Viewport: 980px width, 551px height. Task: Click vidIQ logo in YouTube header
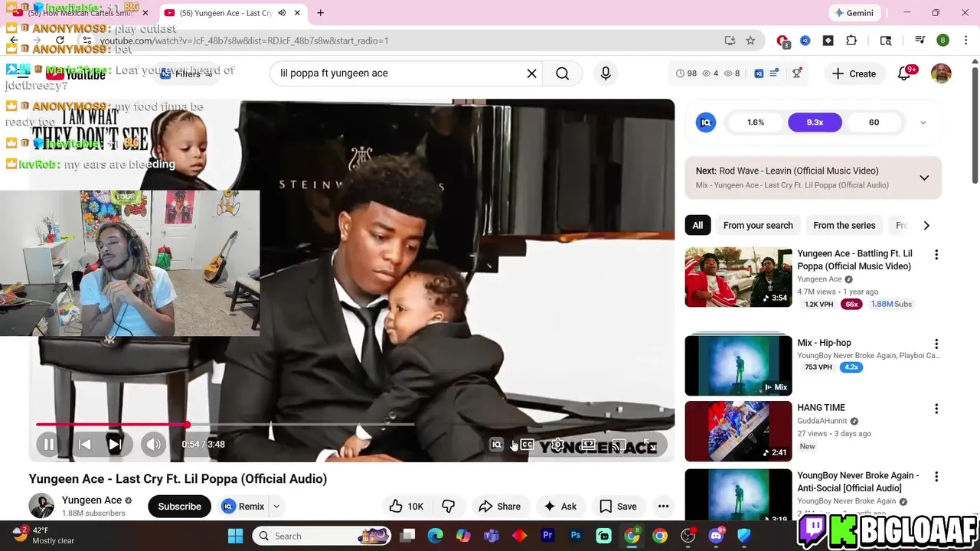pyautogui.click(x=759, y=73)
